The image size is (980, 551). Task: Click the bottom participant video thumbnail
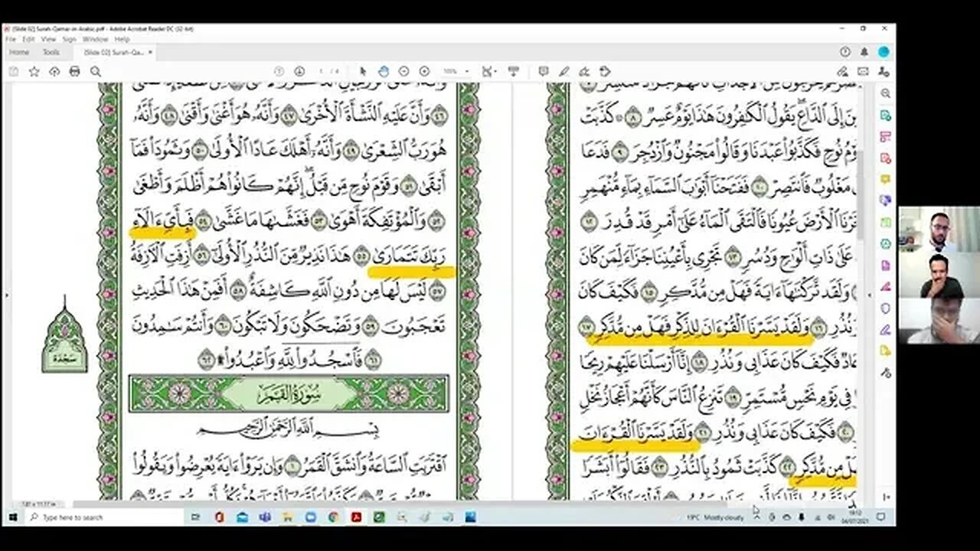point(939,321)
